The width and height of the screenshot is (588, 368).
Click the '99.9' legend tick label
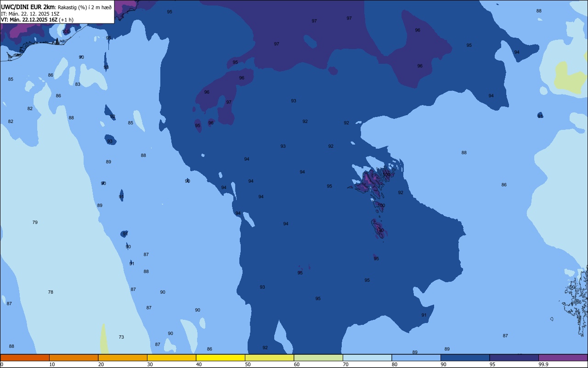click(x=543, y=364)
